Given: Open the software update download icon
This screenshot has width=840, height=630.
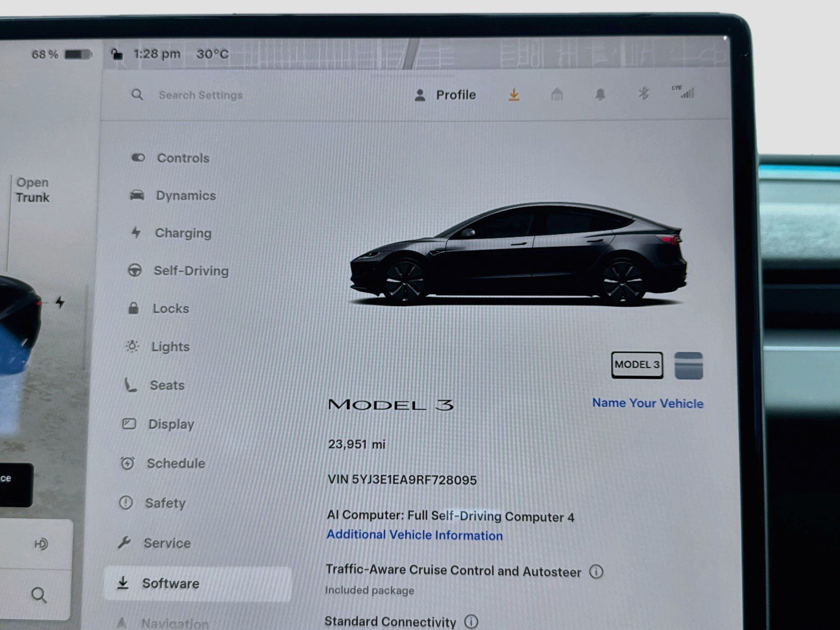Looking at the screenshot, I should [x=514, y=95].
